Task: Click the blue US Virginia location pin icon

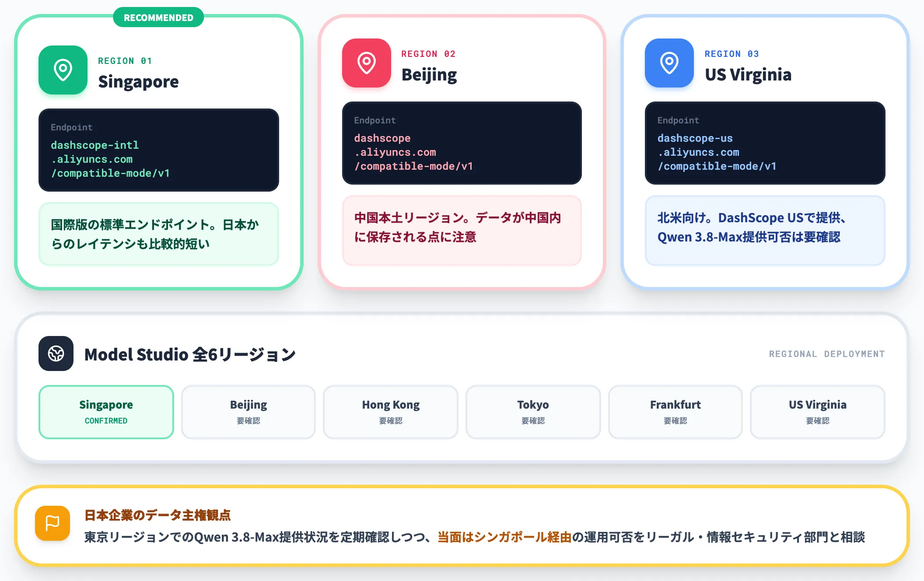Action: click(669, 63)
